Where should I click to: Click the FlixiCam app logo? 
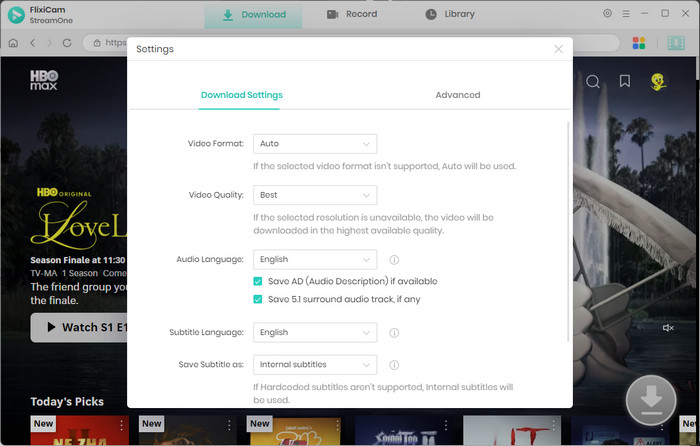16,15
